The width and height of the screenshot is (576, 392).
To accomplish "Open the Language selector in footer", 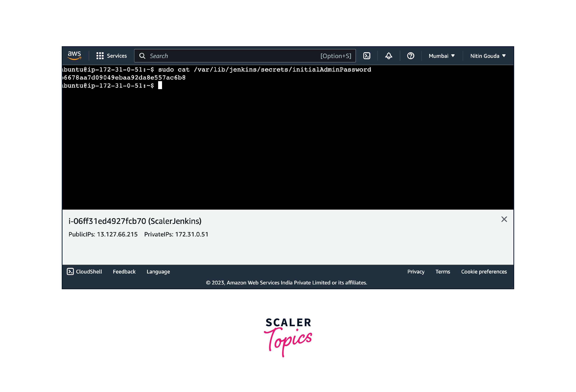I will [158, 272].
